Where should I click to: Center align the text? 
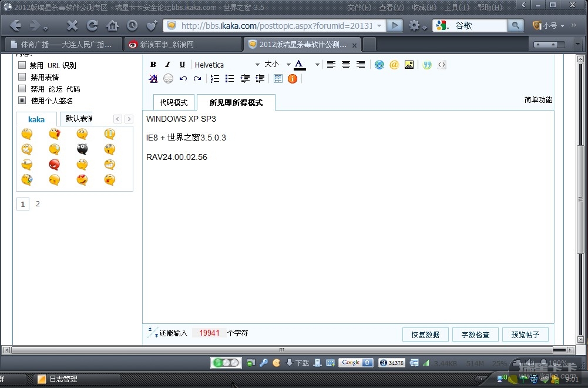click(x=346, y=65)
